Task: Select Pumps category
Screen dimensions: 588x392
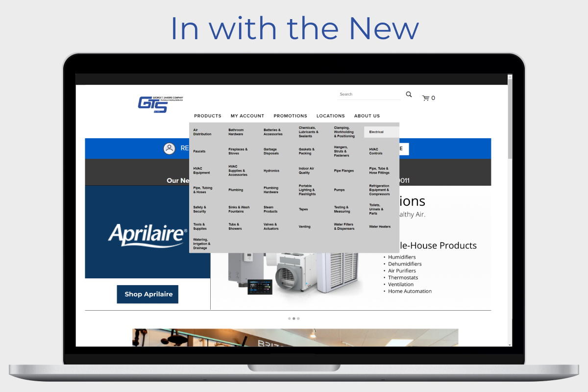Action: point(340,190)
